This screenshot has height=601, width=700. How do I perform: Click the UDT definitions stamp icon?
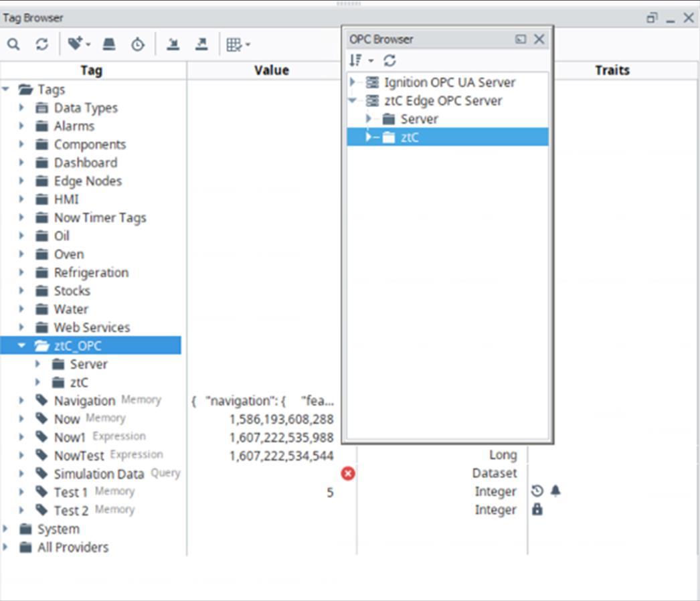pyautogui.click(x=109, y=44)
